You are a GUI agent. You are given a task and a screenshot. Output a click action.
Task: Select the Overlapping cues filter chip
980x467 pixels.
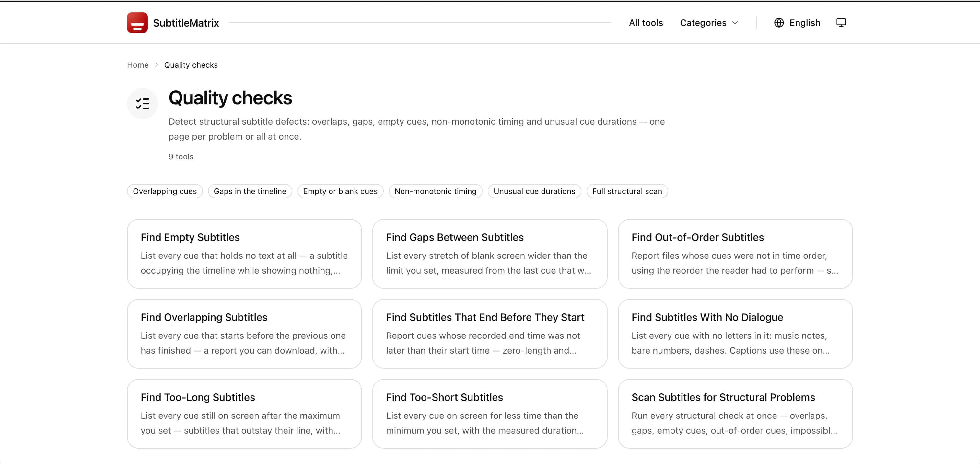(165, 191)
